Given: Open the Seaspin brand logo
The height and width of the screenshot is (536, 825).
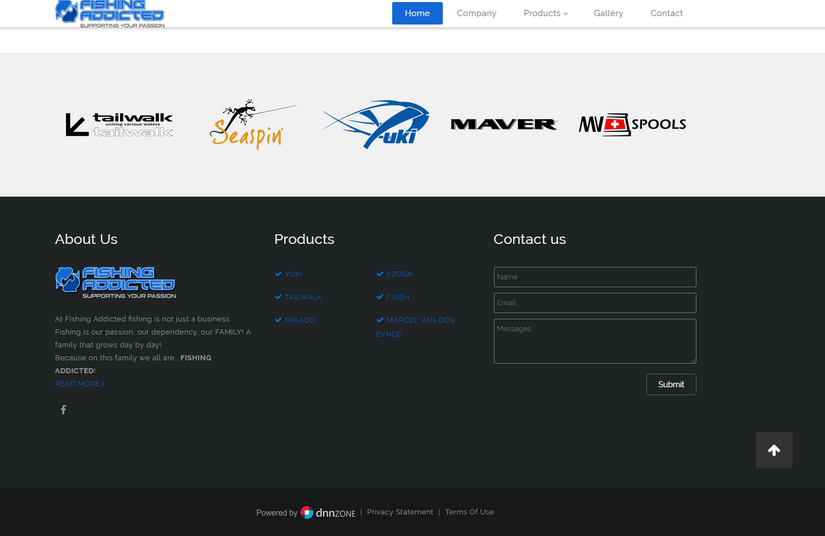Looking at the screenshot, I should [x=253, y=124].
